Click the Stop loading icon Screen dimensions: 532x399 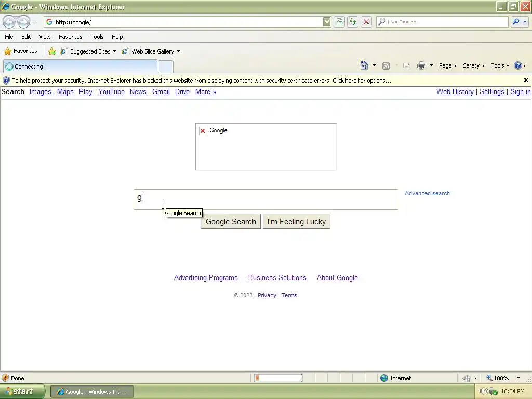366,22
